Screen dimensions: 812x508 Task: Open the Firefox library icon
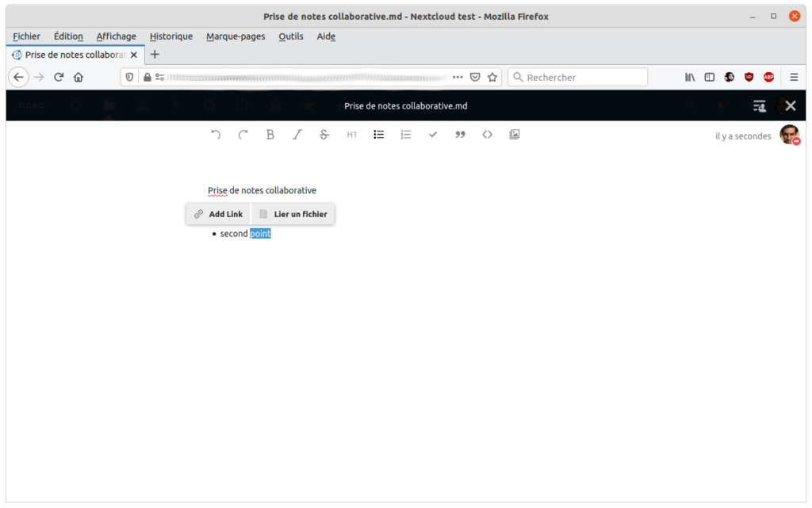click(690, 77)
